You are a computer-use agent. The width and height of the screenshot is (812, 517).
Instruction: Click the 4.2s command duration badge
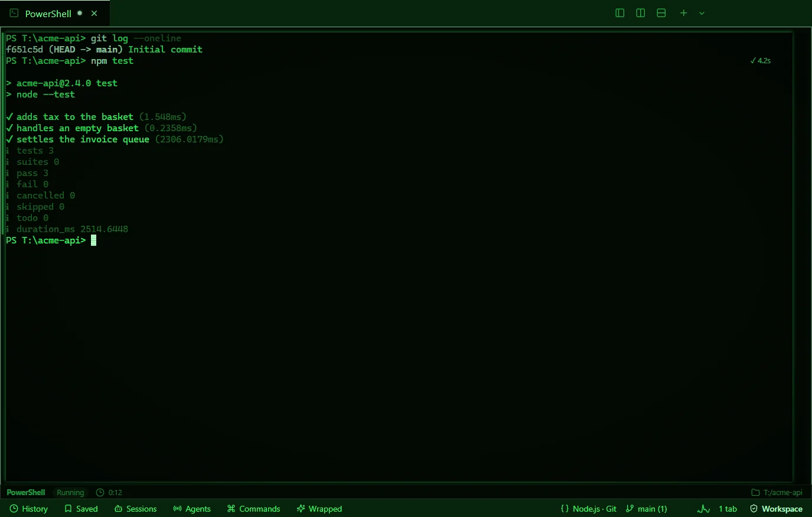761,60
